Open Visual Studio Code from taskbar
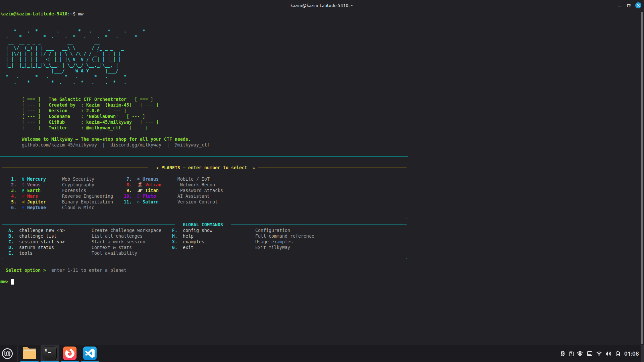Viewport: 644px width, 362px height. [90, 353]
